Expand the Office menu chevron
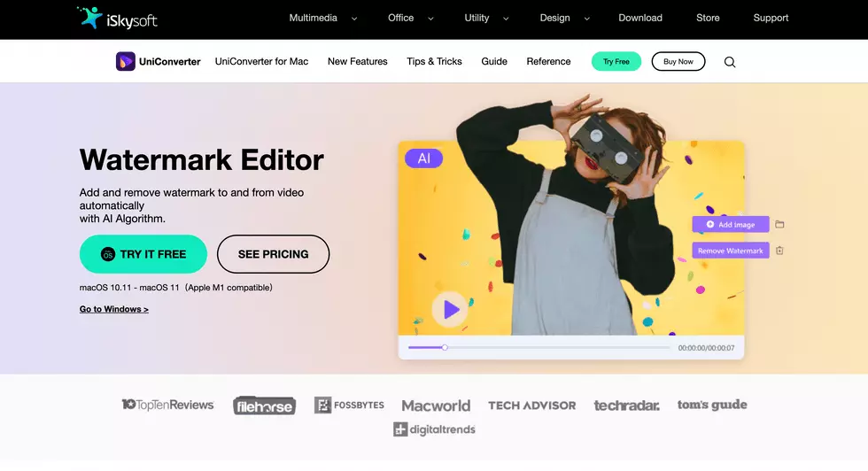 (430, 19)
